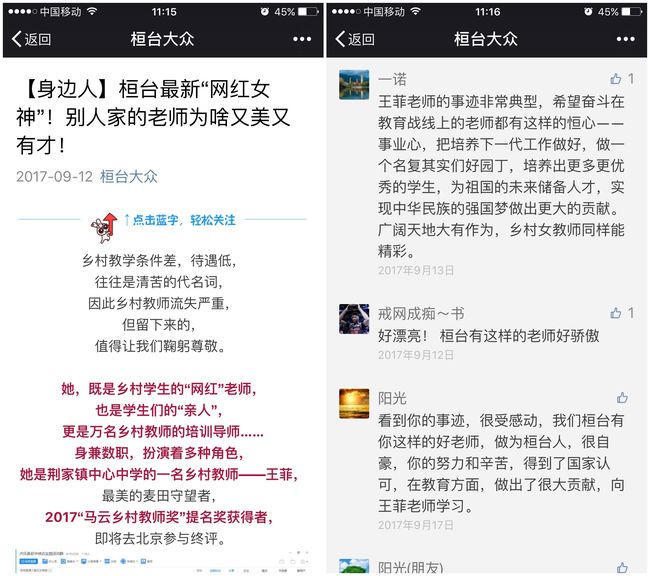Tap username 戒网成痴~书 in comments
This screenshot has height=576, width=650.
(x=421, y=314)
